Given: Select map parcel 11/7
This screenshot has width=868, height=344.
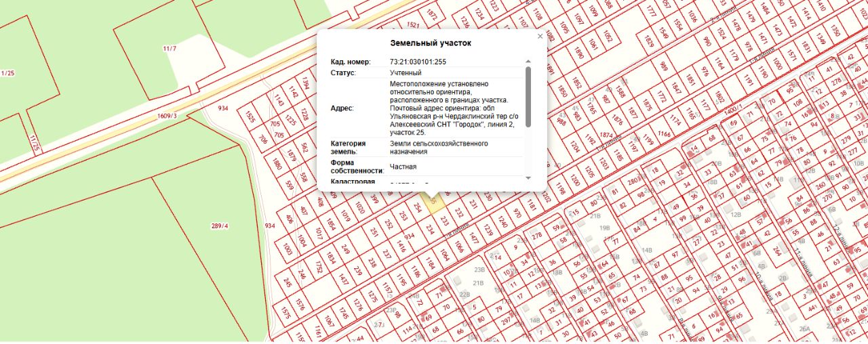Looking at the screenshot, I should tap(170, 49).
